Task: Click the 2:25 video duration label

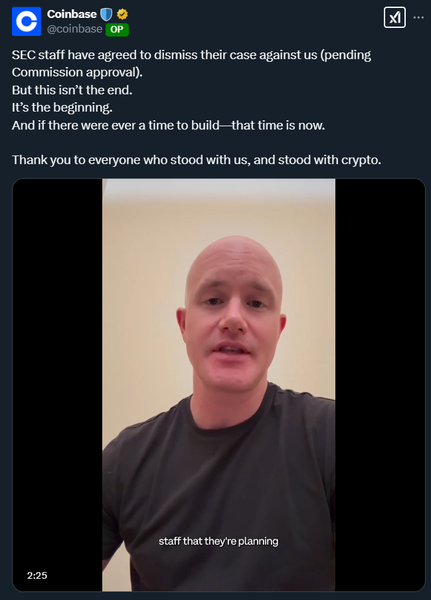Action: click(37, 576)
